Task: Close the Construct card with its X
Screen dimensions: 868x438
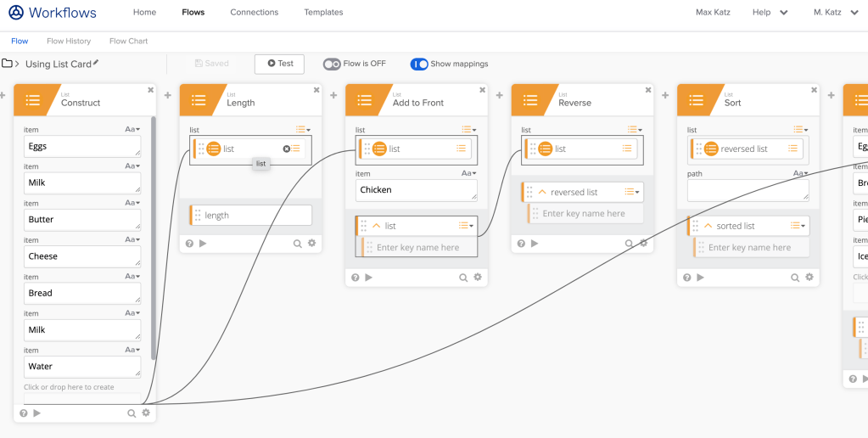Action: (x=151, y=90)
